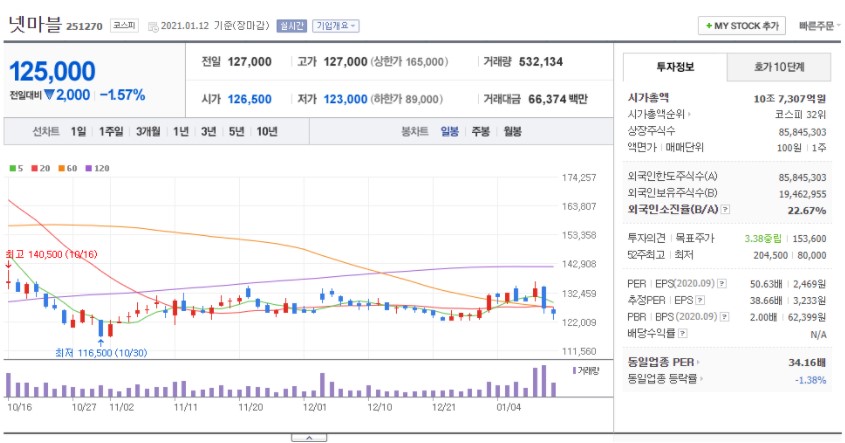Click 52주최고 value 204,500
Screen dimensions: 845x443
771,255
